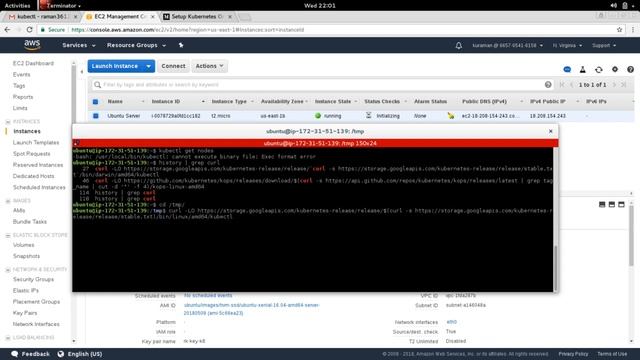
Task: Click the middle details pane layout icon
Action: (611, 204)
